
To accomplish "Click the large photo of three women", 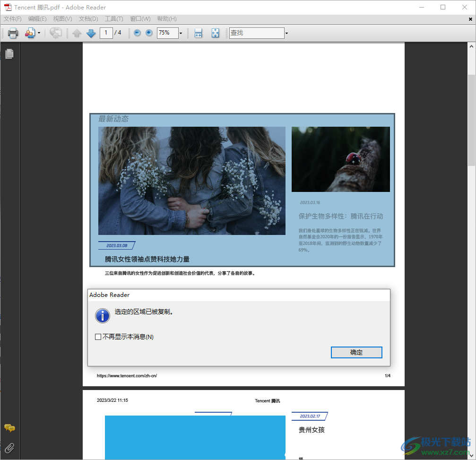I will click(x=192, y=181).
